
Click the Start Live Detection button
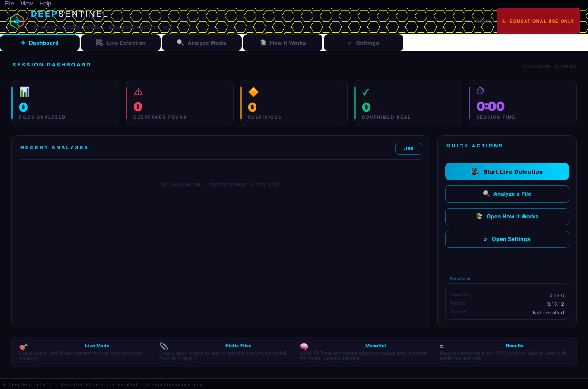click(507, 171)
